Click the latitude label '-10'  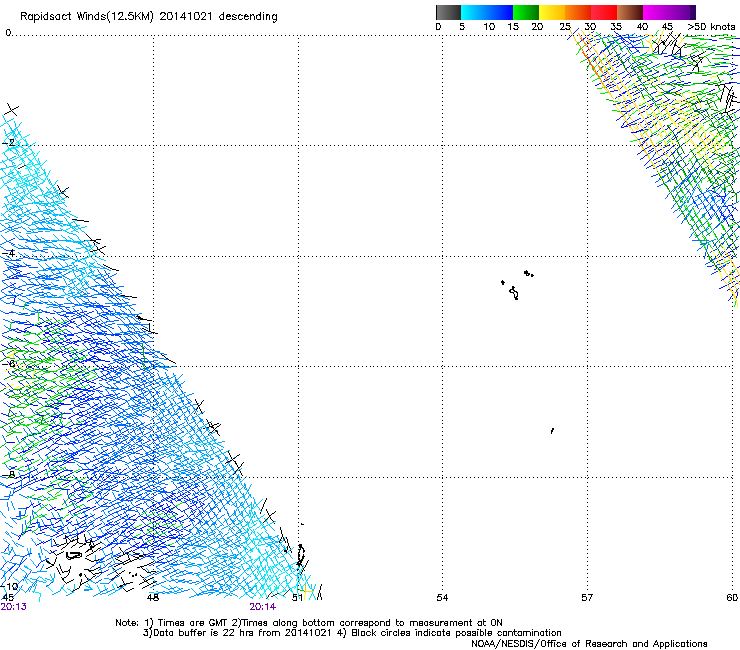click(x=9, y=586)
